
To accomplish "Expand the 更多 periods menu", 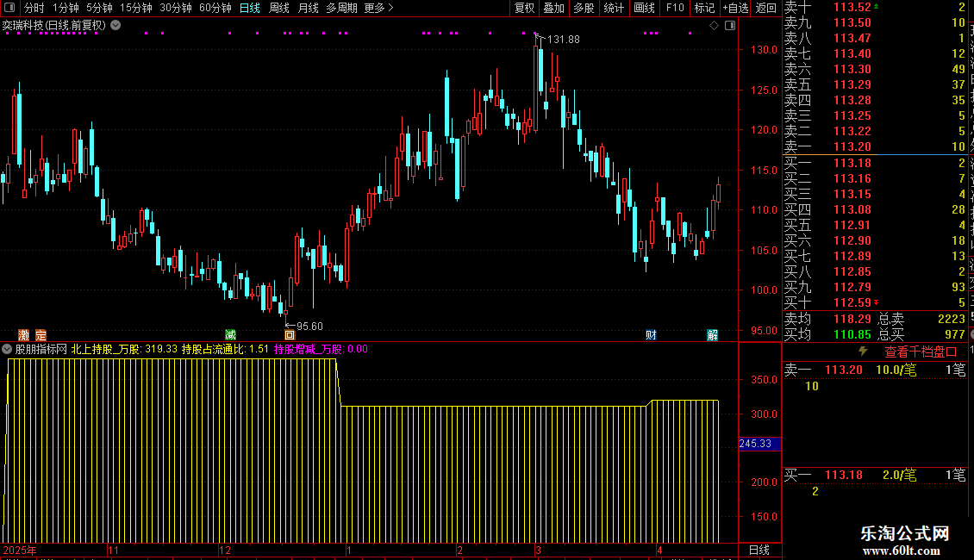I will [x=379, y=8].
